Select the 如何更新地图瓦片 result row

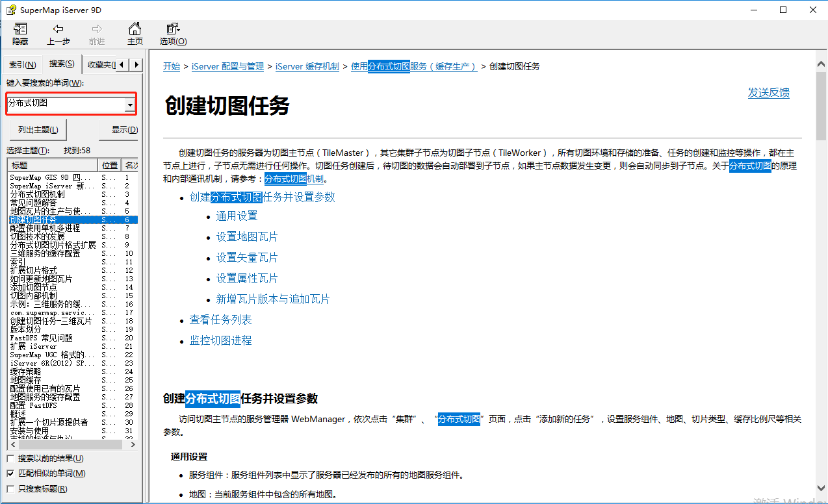(x=73, y=279)
